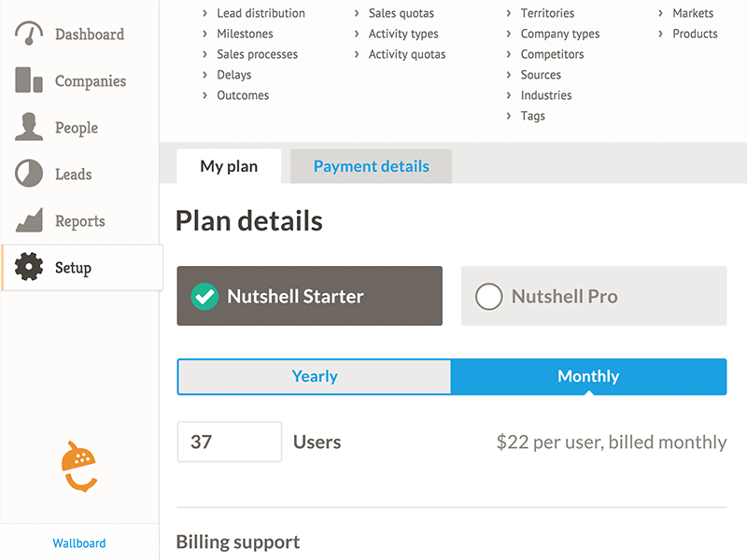Screen dimensions: 747x560
Task: Select the My plan tab
Action: [229, 166]
